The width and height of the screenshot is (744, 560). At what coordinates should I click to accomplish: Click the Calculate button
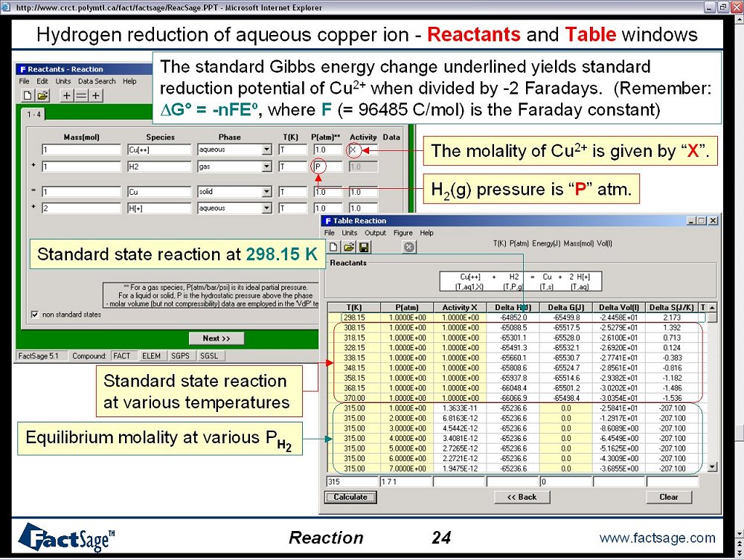[x=350, y=497]
